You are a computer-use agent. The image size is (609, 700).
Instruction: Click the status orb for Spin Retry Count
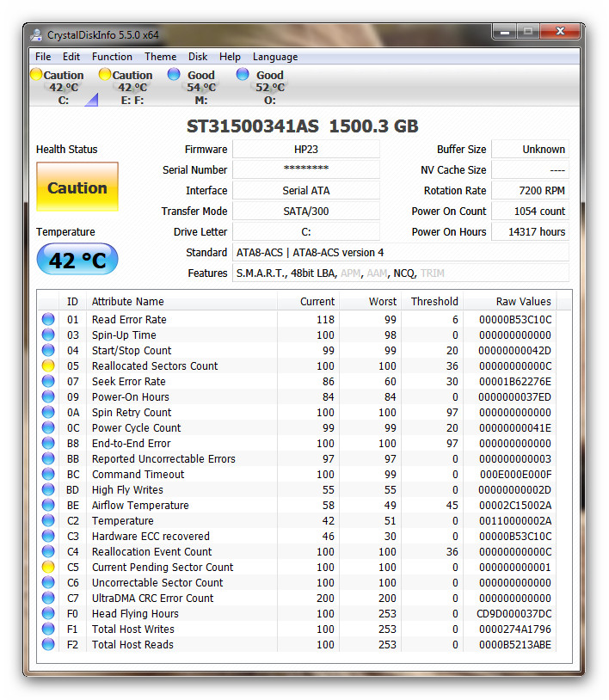[x=48, y=412]
